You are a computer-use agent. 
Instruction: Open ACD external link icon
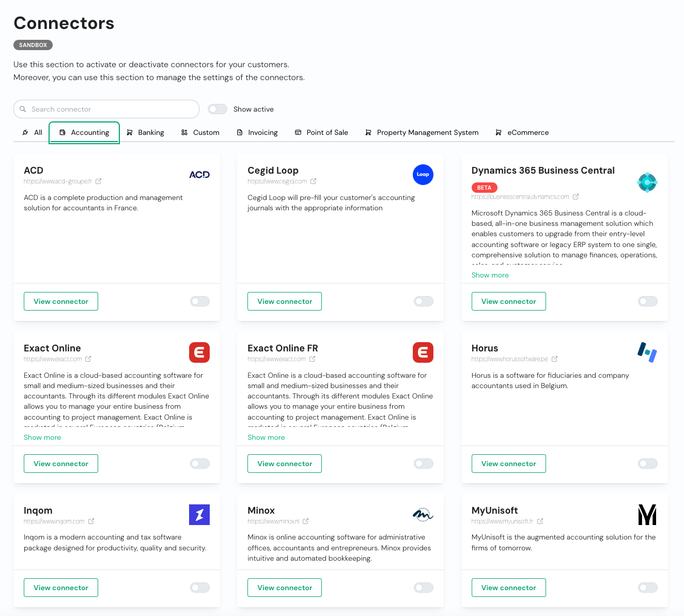tap(98, 181)
